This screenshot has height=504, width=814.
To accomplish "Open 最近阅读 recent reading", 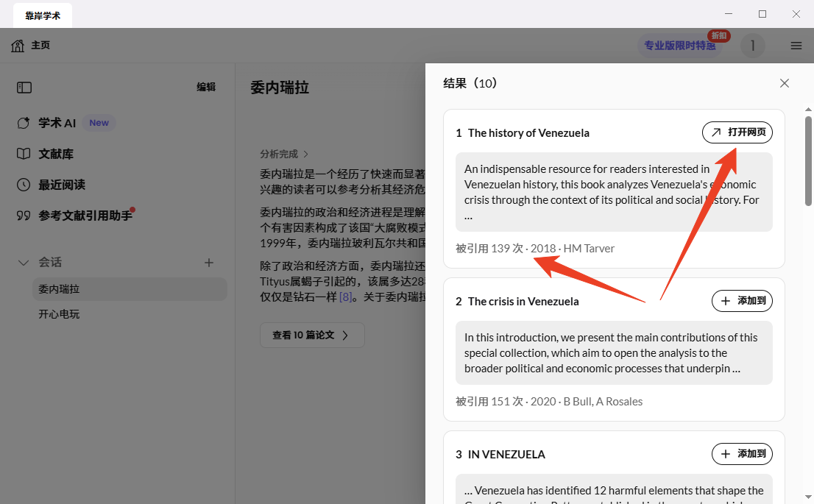I will tap(61, 185).
